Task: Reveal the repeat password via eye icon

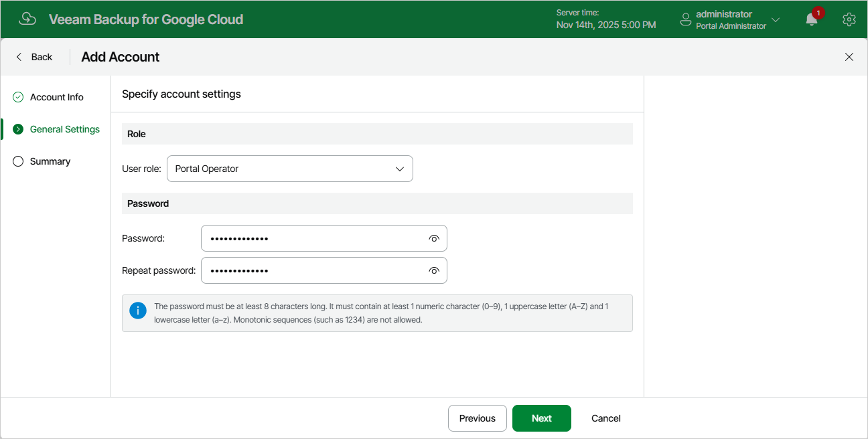Action: tap(434, 270)
